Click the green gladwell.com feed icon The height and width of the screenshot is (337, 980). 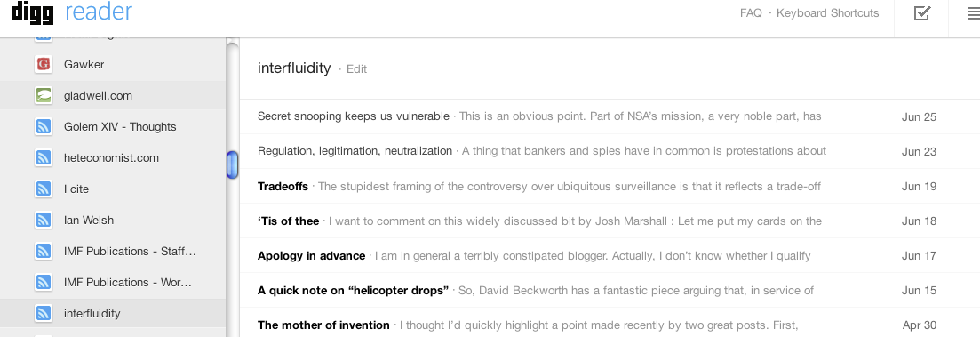(44, 96)
